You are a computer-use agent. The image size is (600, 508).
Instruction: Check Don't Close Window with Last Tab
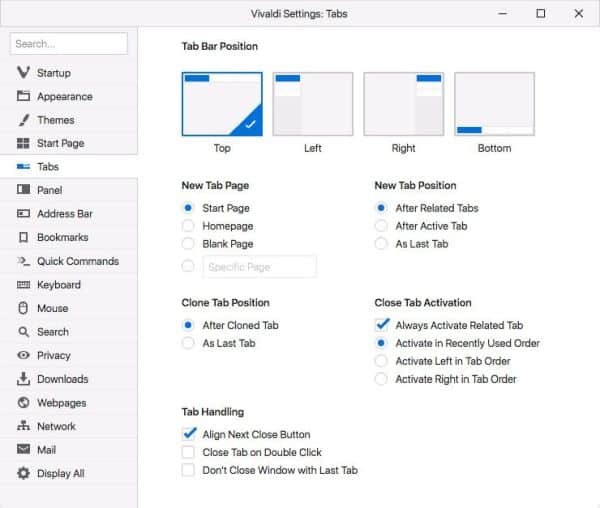188,470
